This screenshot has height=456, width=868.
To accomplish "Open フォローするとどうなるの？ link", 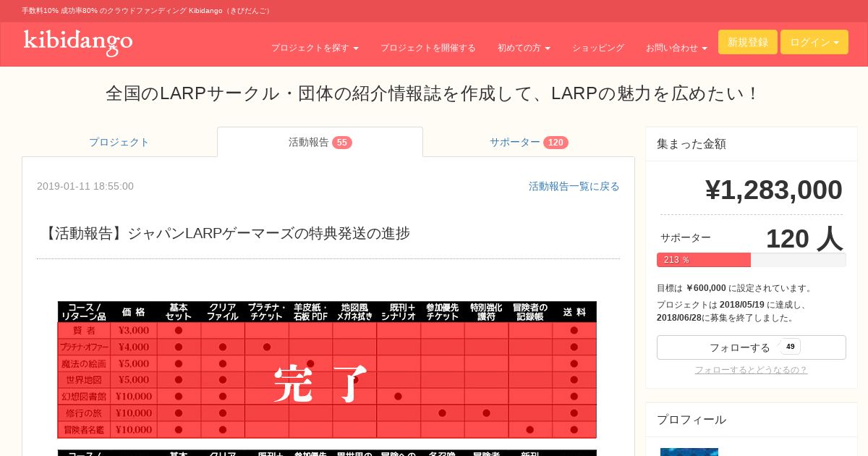I will click(x=752, y=370).
